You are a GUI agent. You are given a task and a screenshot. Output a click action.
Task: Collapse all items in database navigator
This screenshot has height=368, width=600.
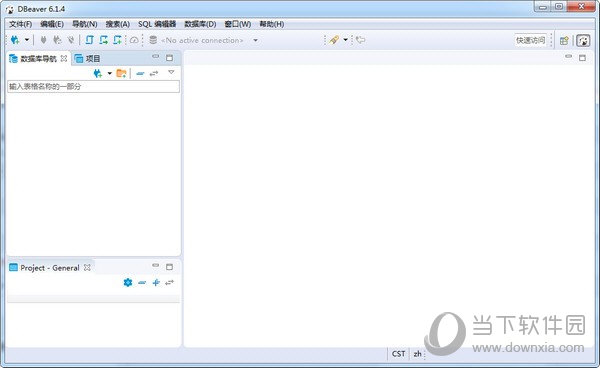click(x=140, y=73)
